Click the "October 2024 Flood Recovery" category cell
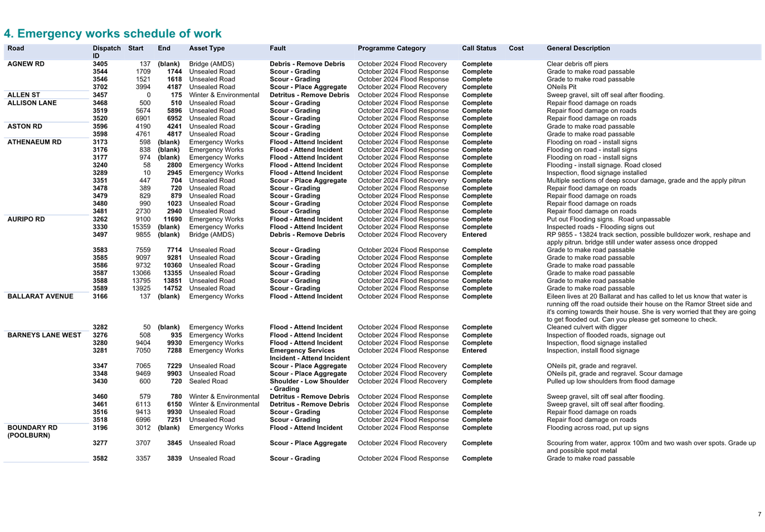This screenshot has width=765, height=532. point(403,64)
